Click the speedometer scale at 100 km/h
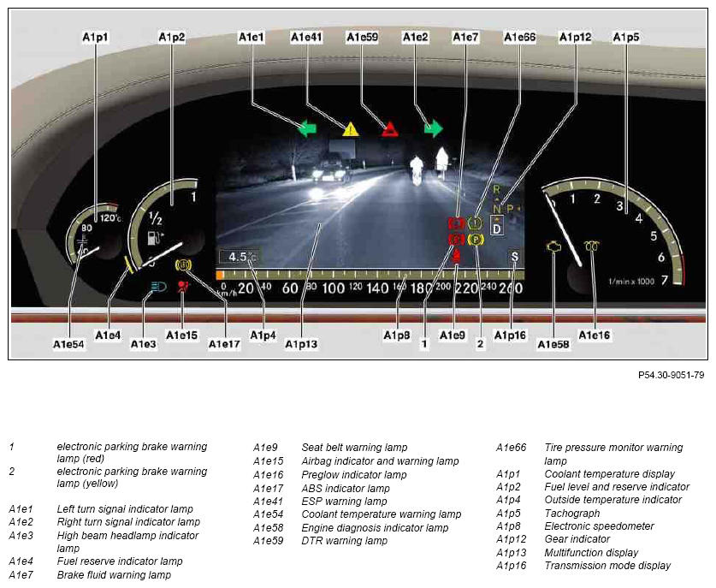This screenshot has width=716, height=588. tap(333, 288)
